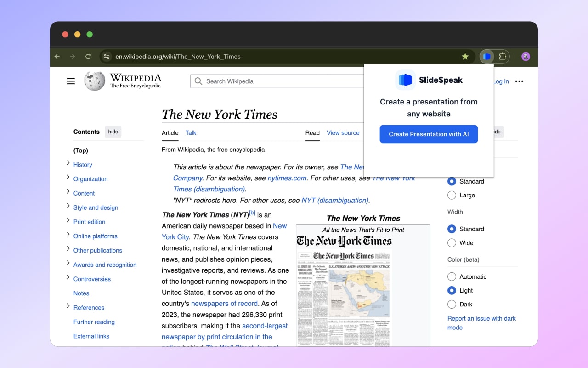
Task: Open the nytimes.com link
Action: click(x=287, y=178)
